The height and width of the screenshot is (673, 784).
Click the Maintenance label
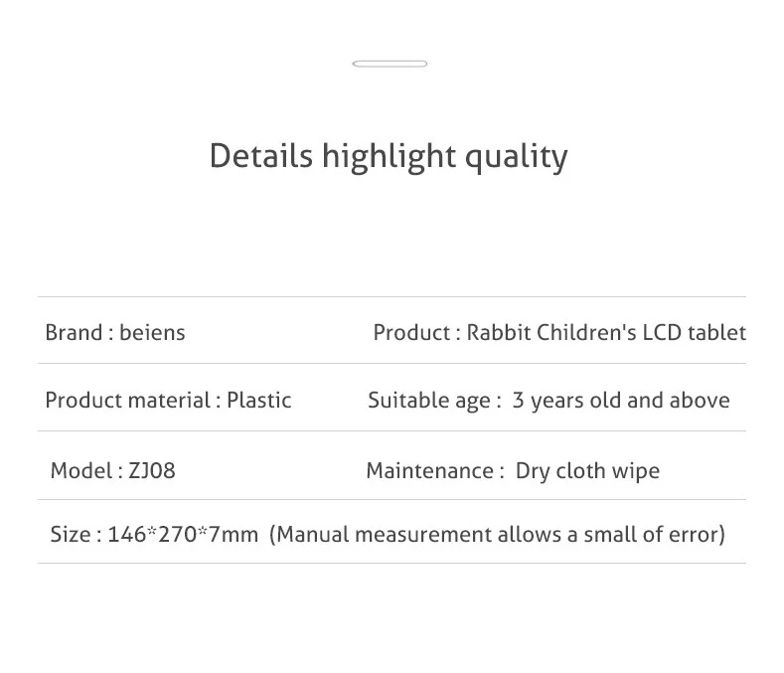(430, 470)
